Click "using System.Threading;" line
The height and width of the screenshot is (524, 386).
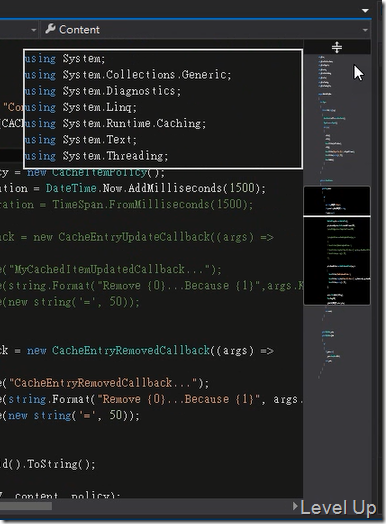click(x=97, y=156)
